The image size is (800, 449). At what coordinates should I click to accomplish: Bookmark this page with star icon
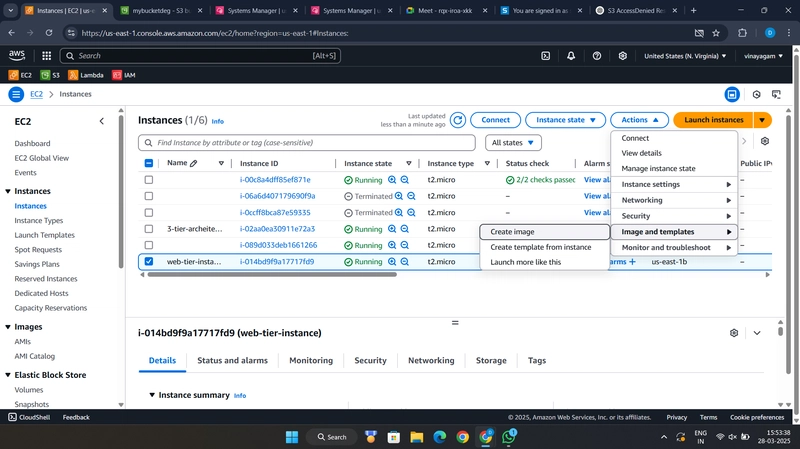point(716,33)
